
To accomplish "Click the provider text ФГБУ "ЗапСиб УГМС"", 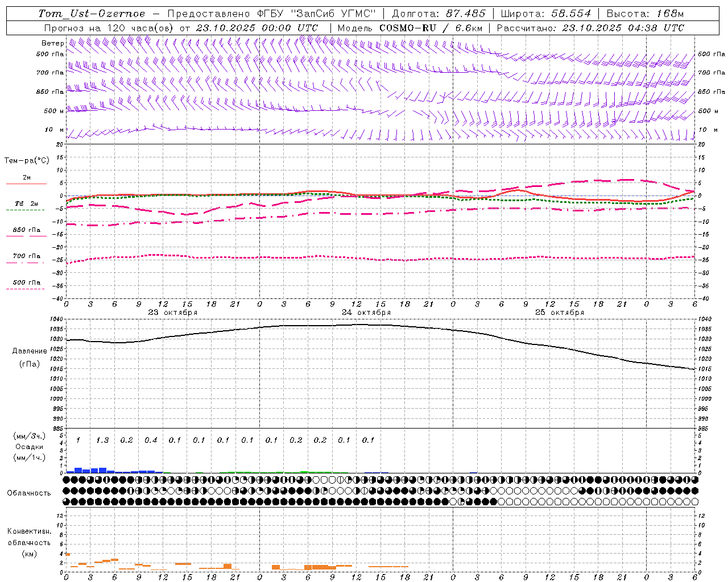I will click(x=317, y=14).
